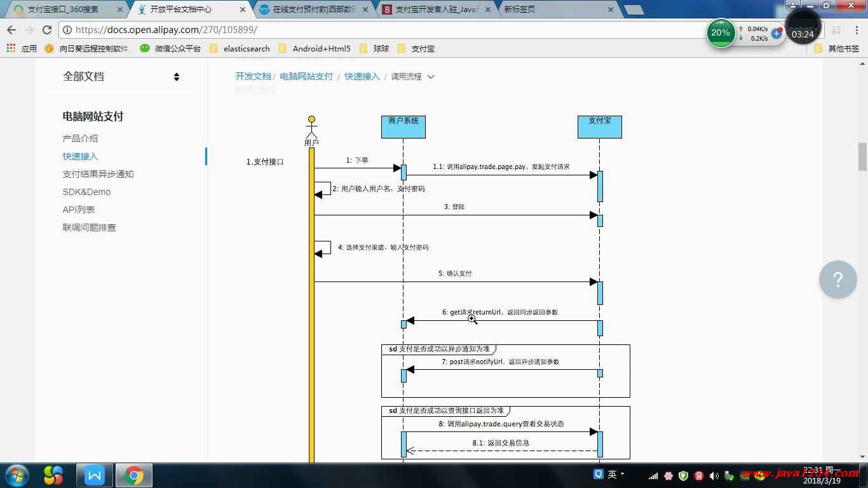Open the WPS Writer taskbar icon
Viewport: 868px width, 488px height.
tap(95, 475)
